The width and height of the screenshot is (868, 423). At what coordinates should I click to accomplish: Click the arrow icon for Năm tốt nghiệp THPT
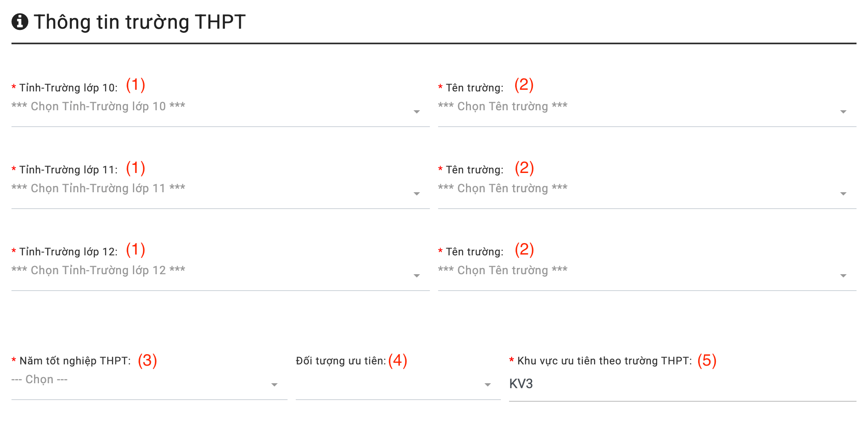[274, 385]
